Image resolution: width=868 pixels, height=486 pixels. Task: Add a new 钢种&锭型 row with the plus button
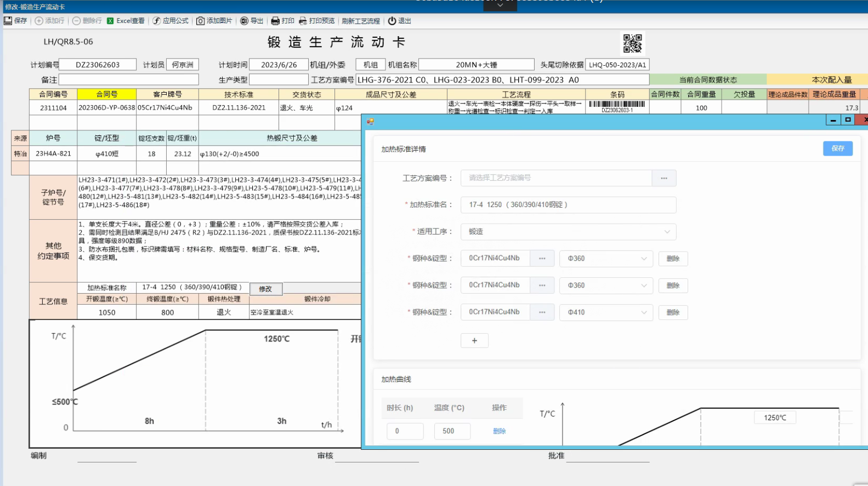pos(474,340)
